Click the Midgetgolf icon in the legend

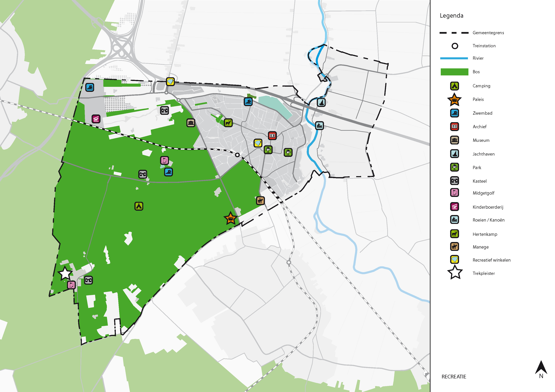coord(455,193)
